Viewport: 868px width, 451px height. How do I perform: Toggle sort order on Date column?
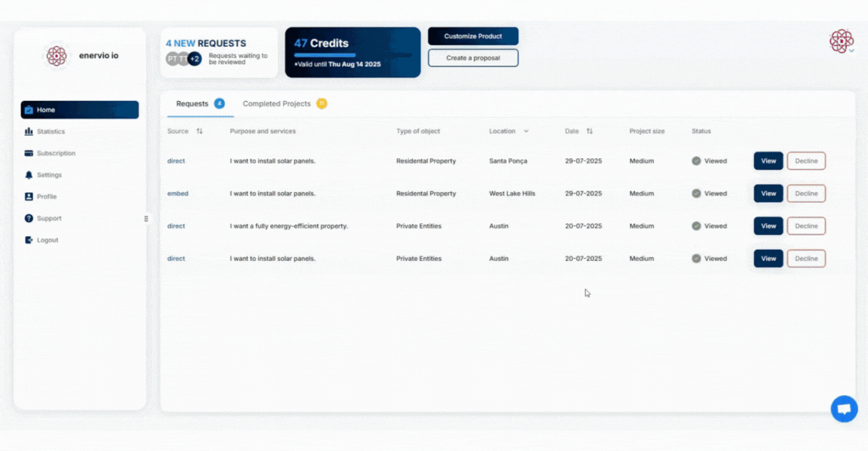tap(589, 131)
